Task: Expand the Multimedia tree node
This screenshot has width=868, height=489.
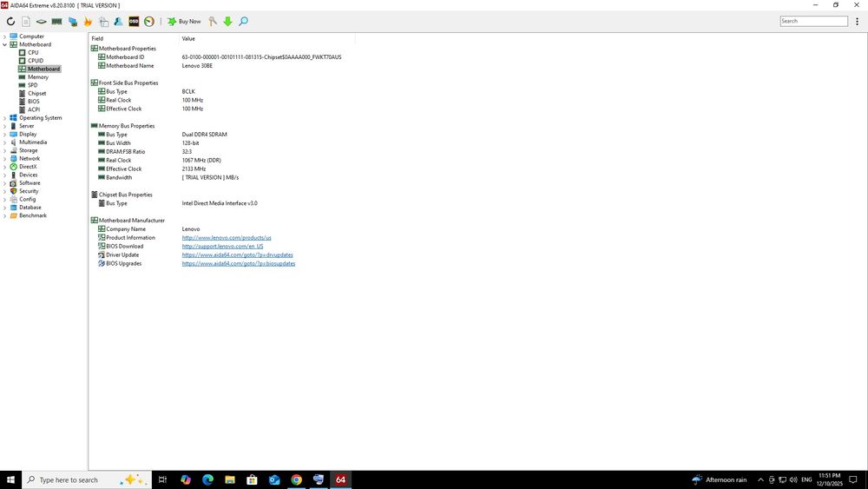Action: point(5,142)
